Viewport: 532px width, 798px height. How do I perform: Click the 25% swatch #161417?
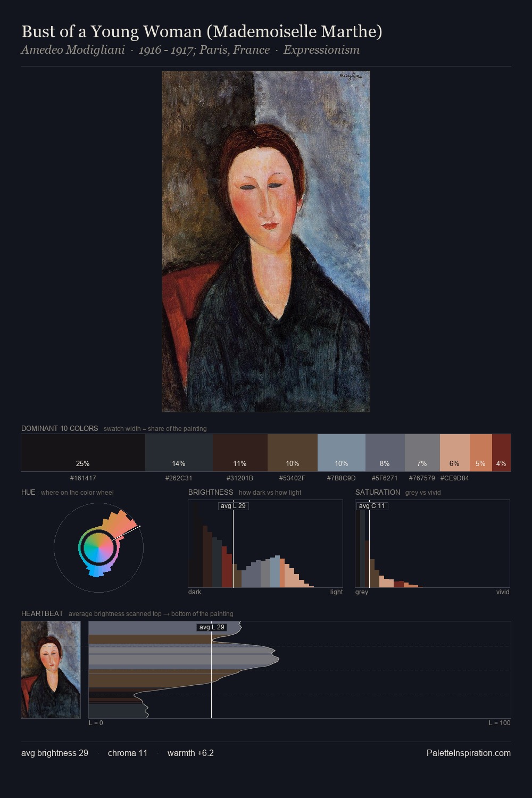click(x=83, y=453)
